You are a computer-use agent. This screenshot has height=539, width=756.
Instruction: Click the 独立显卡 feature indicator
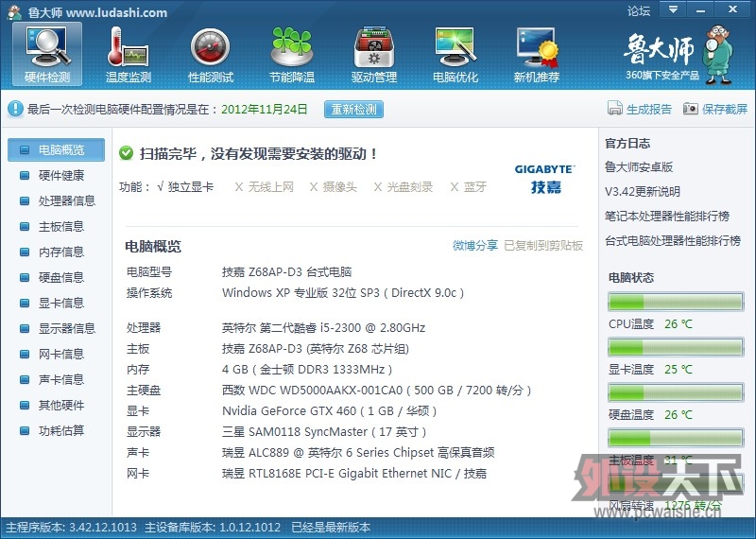[x=185, y=186]
